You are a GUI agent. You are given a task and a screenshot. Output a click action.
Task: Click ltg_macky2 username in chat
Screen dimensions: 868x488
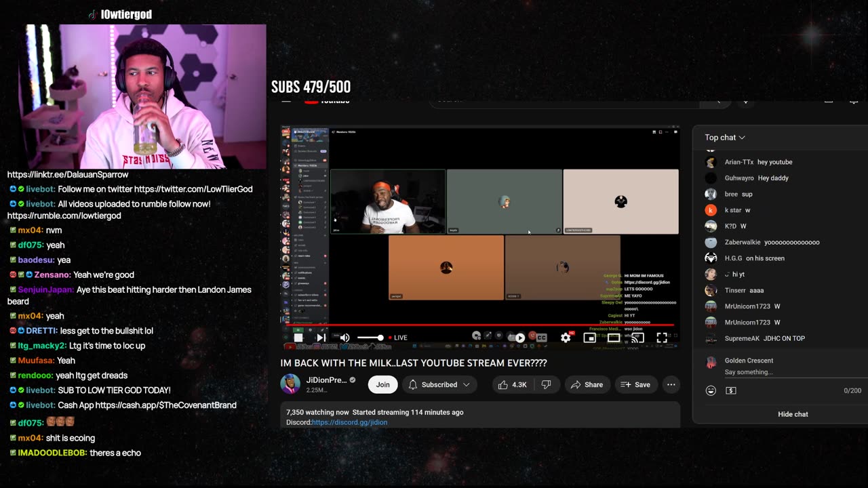(41, 346)
